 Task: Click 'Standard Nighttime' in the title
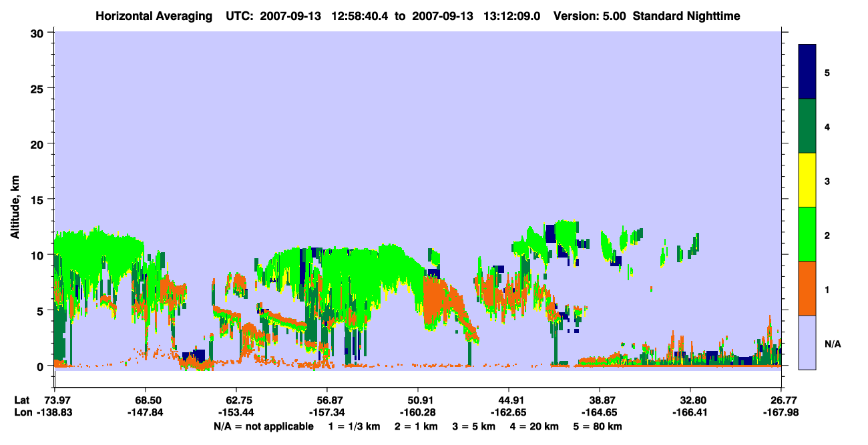coord(686,15)
